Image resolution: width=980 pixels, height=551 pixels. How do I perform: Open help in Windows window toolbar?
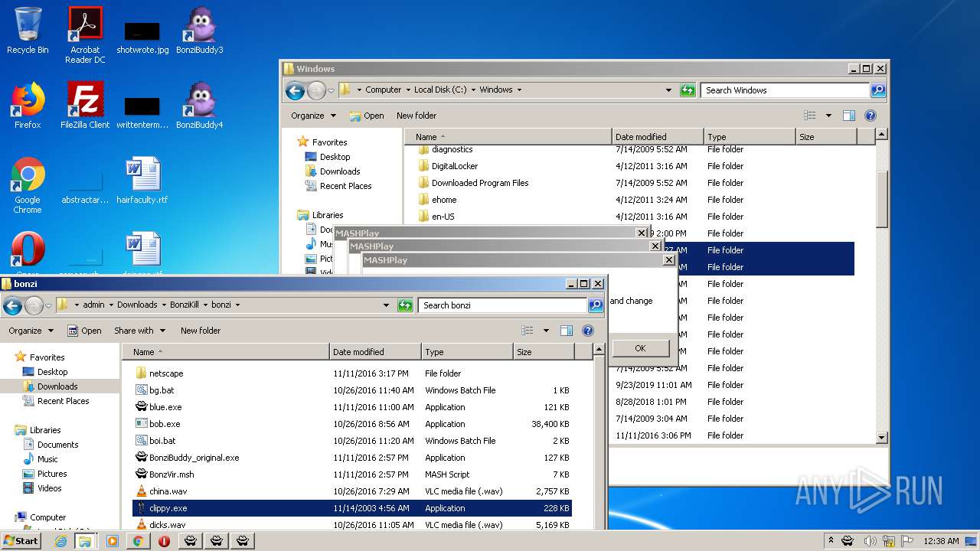coord(871,116)
